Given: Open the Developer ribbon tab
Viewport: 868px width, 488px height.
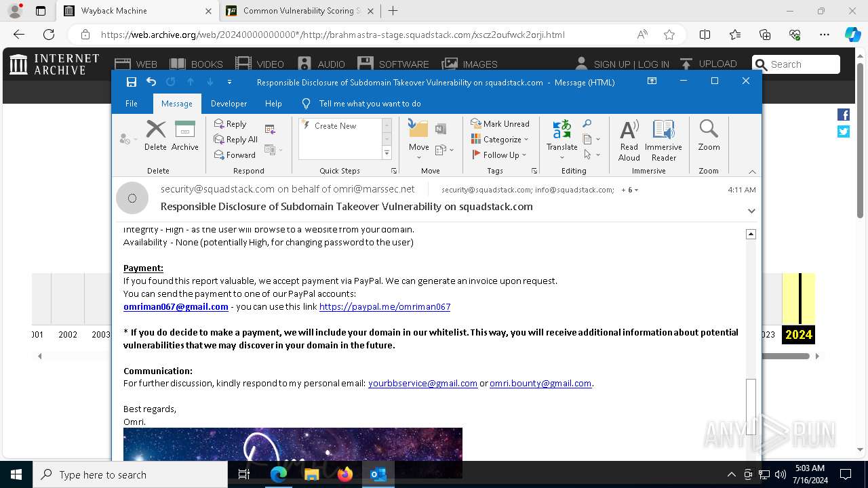Looking at the screenshot, I should point(229,104).
